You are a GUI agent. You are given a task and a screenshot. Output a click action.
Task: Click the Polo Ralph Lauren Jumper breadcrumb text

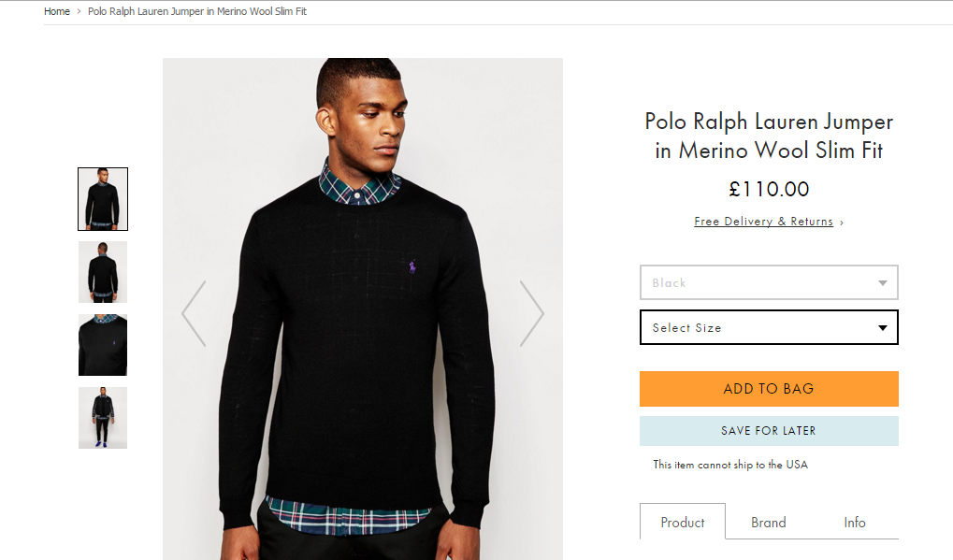point(196,12)
